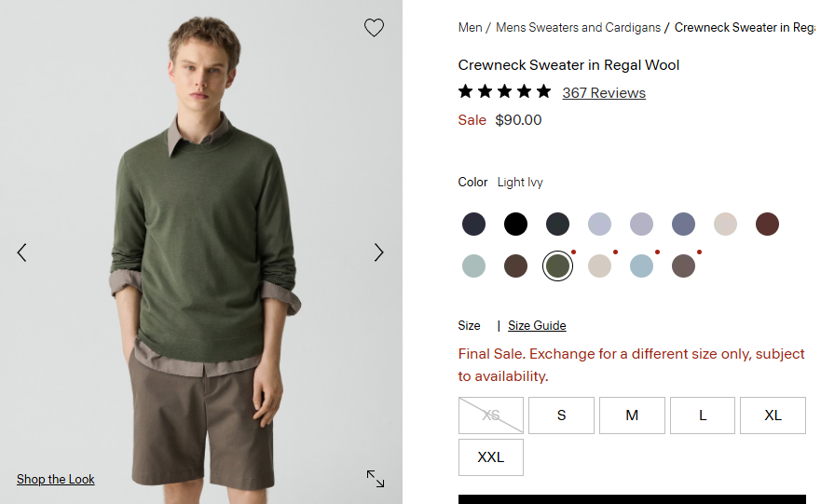This screenshot has height=504, width=821.
Task: Pick size XXL
Action: click(x=490, y=457)
